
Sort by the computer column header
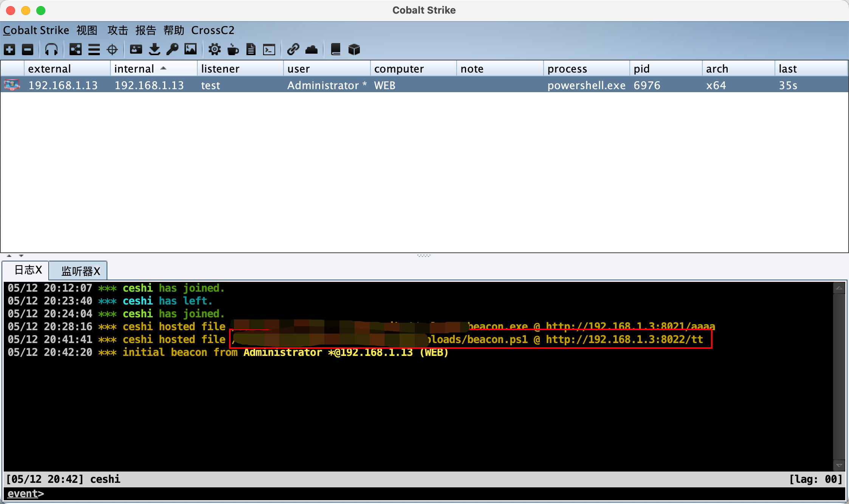[x=414, y=69]
